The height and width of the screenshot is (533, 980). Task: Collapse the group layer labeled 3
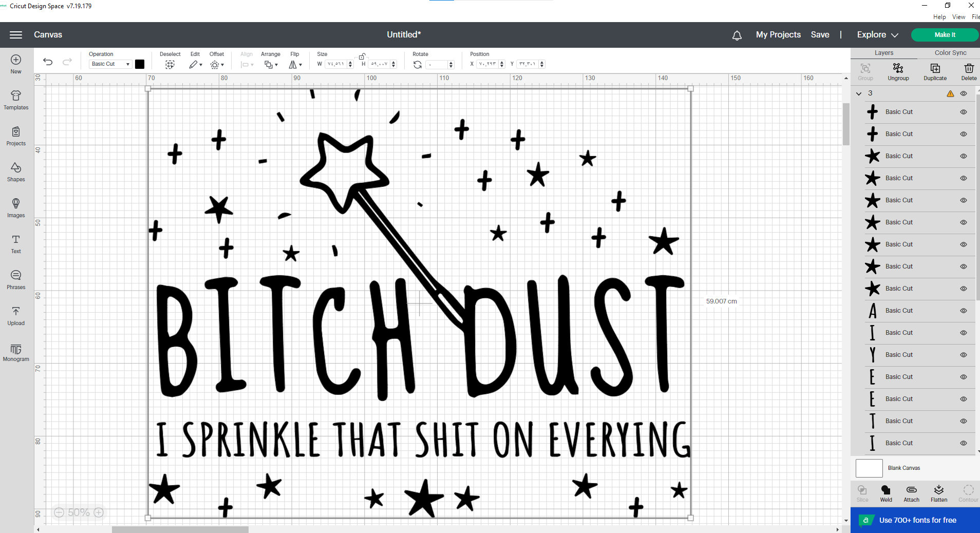(x=858, y=93)
